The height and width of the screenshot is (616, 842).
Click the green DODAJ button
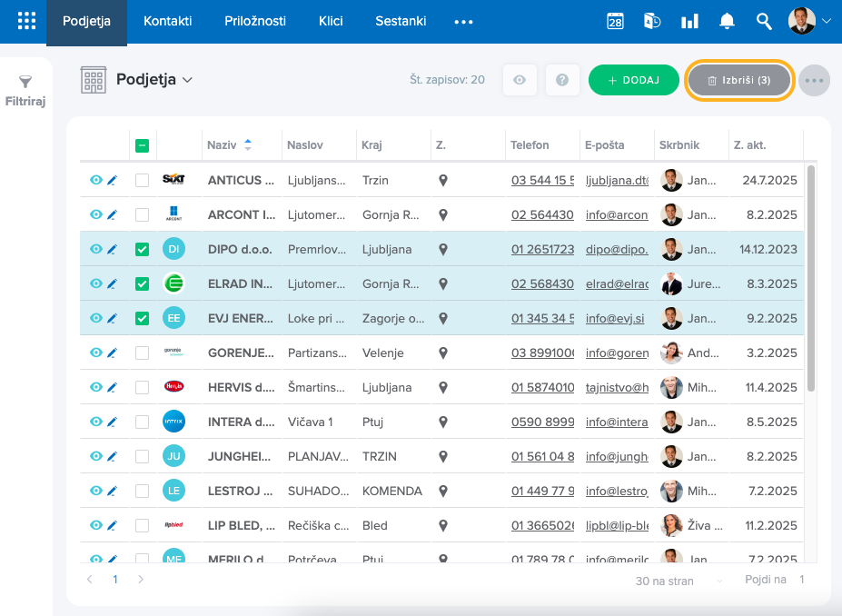click(x=633, y=80)
